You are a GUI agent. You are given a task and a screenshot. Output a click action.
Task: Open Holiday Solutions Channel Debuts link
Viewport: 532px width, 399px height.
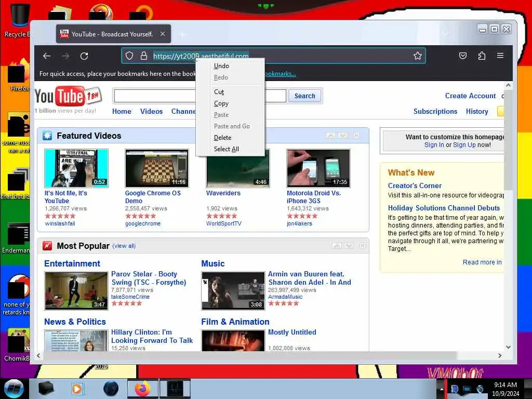(444, 208)
